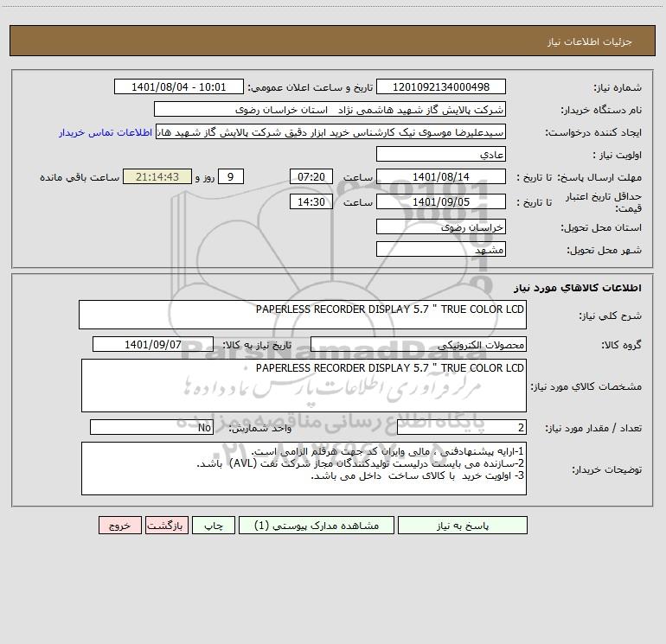Click the request creator field سیدعلیرضا موسوی نیک

331,131
